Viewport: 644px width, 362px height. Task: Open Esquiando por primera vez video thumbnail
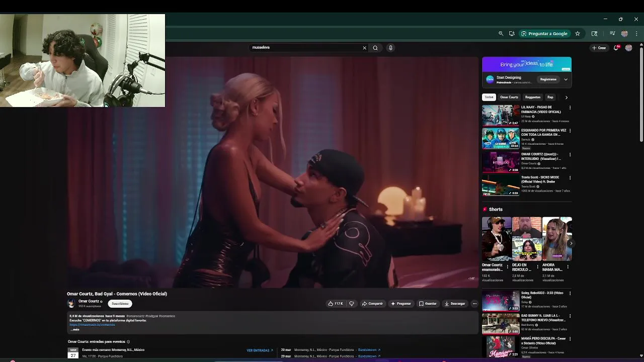pyautogui.click(x=501, y=139)
